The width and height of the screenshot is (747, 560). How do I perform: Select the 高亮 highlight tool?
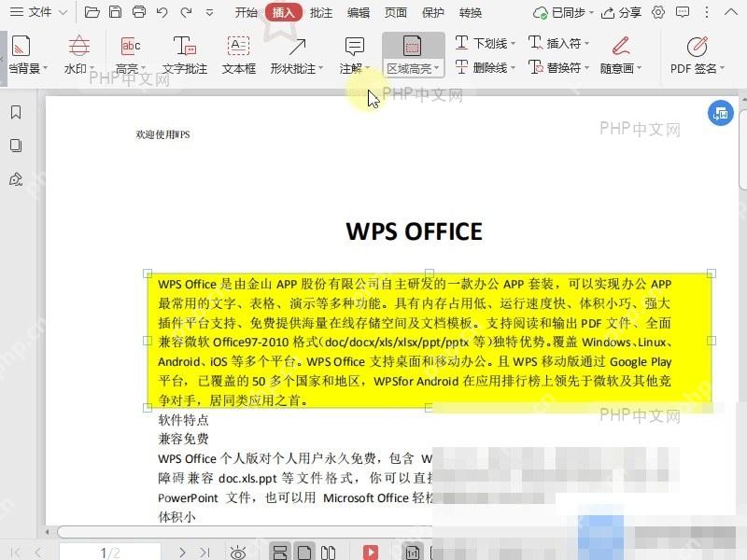pos(131,54)
